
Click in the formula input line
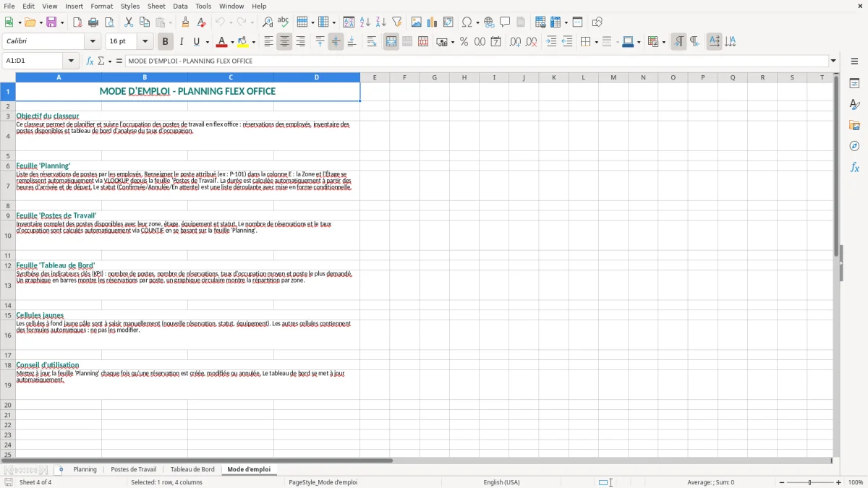coord(477,61)
